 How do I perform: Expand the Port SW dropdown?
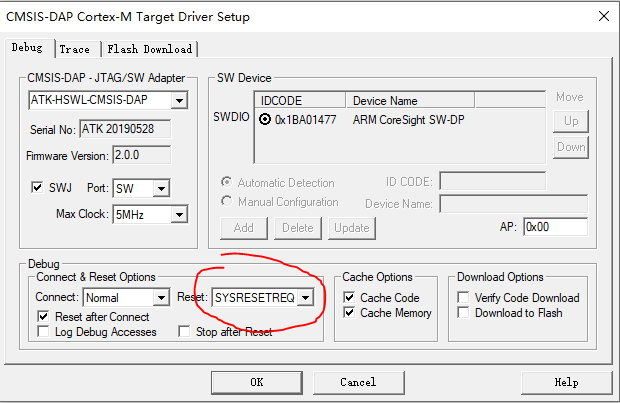[161, 189]
